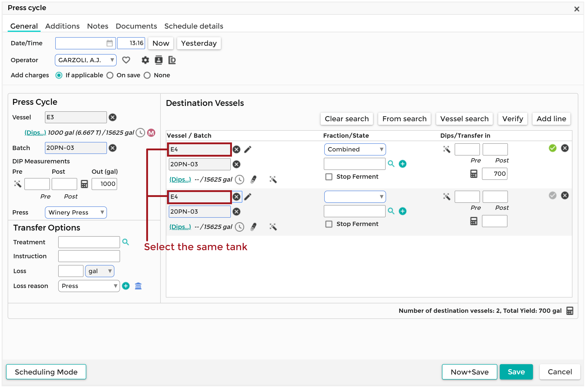Remove the second destination vessel row
588x391 pixels.
(x=565, y=196)
